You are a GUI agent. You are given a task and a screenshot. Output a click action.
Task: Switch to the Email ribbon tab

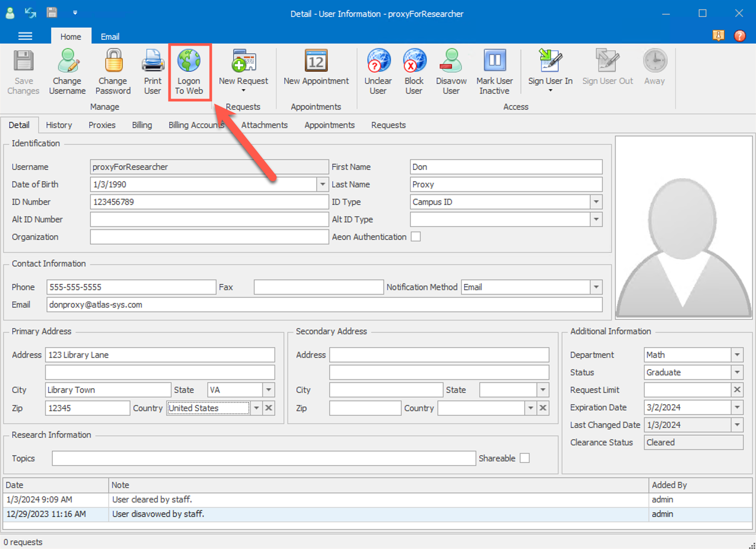(x=110, y=36)
